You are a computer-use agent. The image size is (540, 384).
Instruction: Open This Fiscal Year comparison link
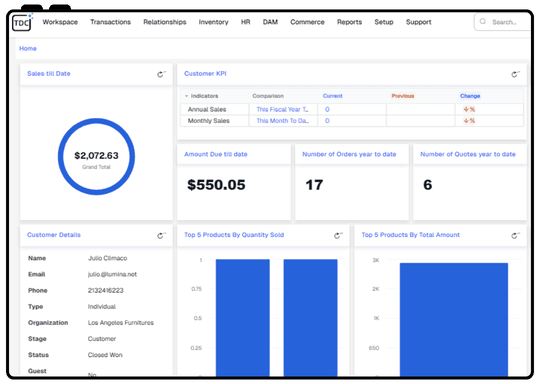(x=282, y=110)
